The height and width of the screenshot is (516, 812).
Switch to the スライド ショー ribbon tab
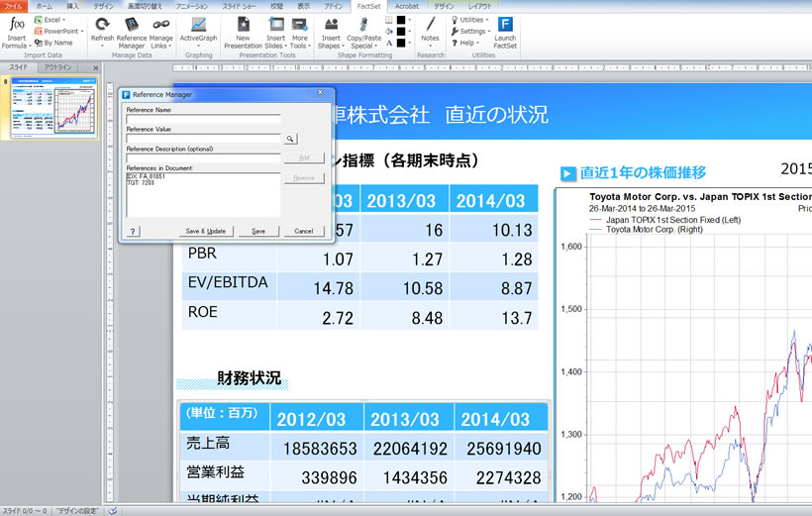pos(239,6)
